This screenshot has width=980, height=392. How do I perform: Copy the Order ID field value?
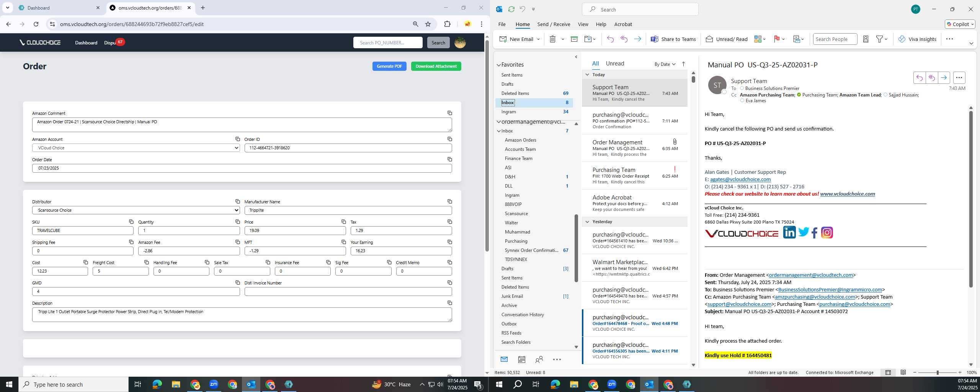click(x=449, y=139)
